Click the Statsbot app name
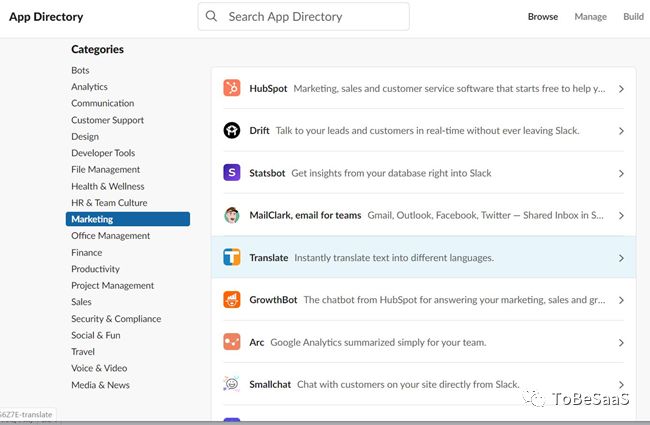 pos(267,173)
